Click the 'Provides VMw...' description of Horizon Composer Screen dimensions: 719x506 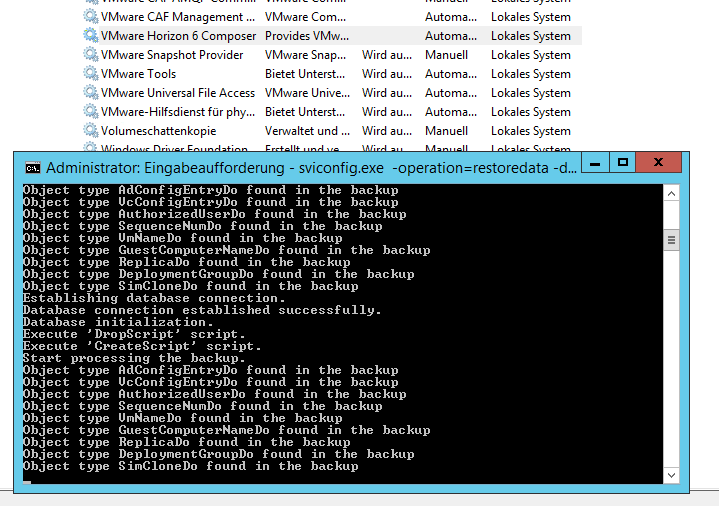[307, 36]
